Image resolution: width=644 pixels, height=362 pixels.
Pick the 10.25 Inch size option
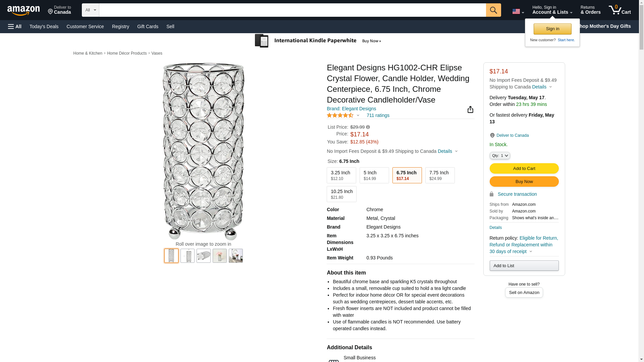pos(341,194)
